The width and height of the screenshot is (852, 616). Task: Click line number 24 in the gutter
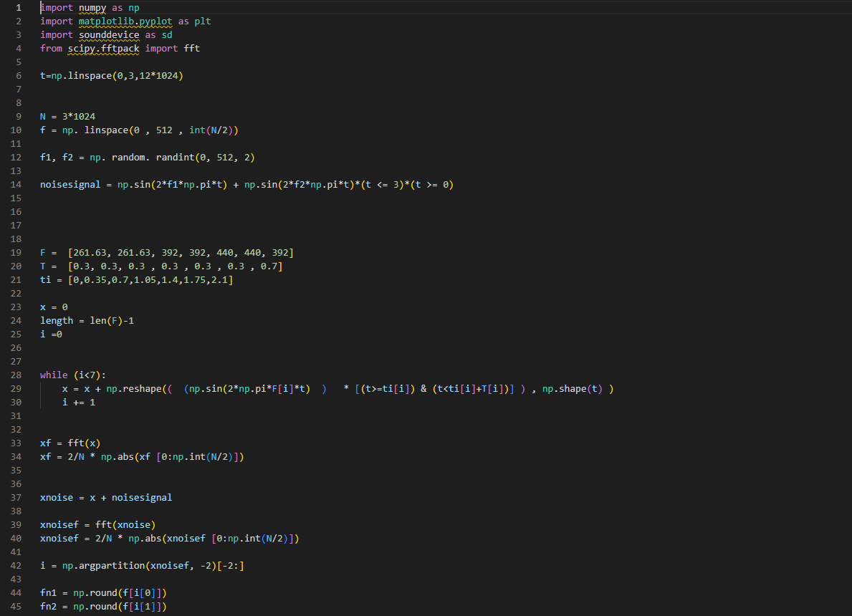[16, 320]
